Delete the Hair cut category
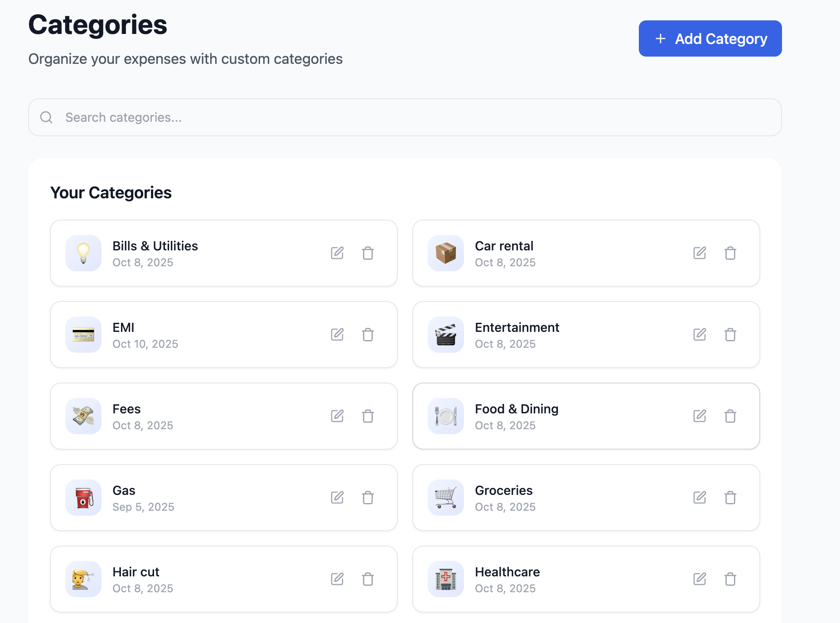Screen dimensions: 840x623 tap(368, 579)
